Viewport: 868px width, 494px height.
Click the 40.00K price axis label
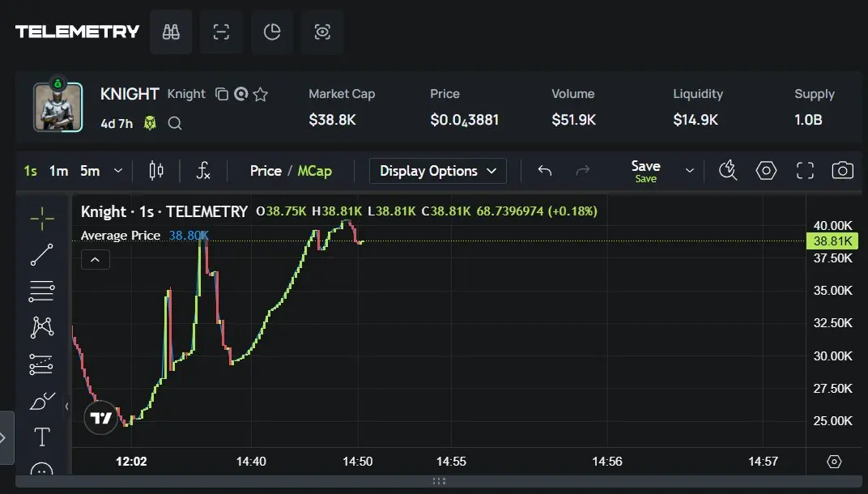832,225
